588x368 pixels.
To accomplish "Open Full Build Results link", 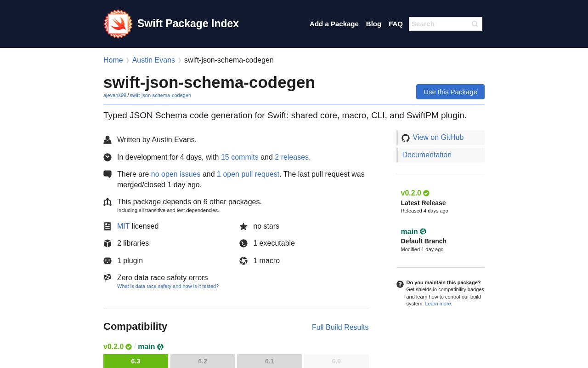I will [340, 328].
